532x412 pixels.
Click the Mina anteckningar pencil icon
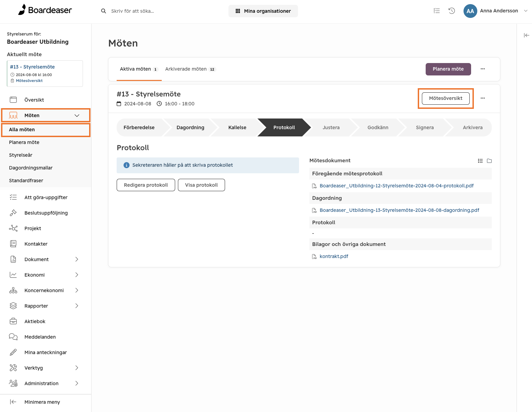[x=13, y=352]
